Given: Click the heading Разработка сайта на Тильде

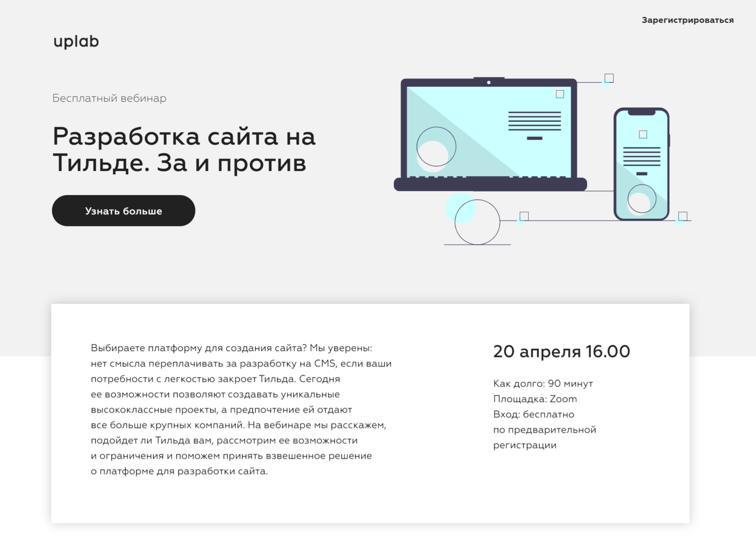Looking at the screenshot, I should pyautogui.click(x=184, y=149).
